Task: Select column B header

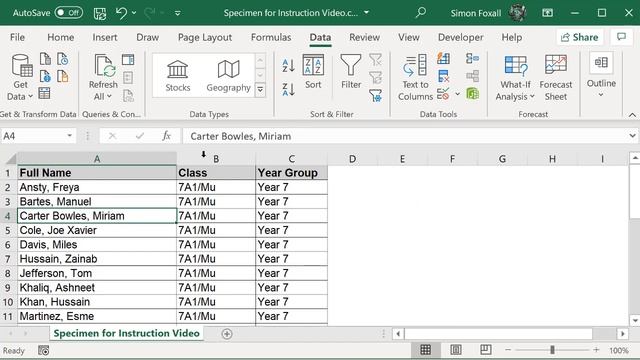Action: pos(216,158)
